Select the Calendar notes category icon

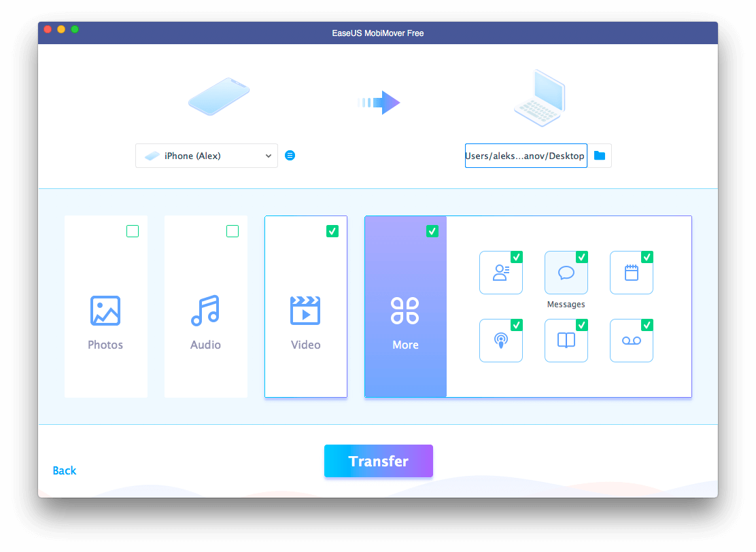click(x=632, y=273)
